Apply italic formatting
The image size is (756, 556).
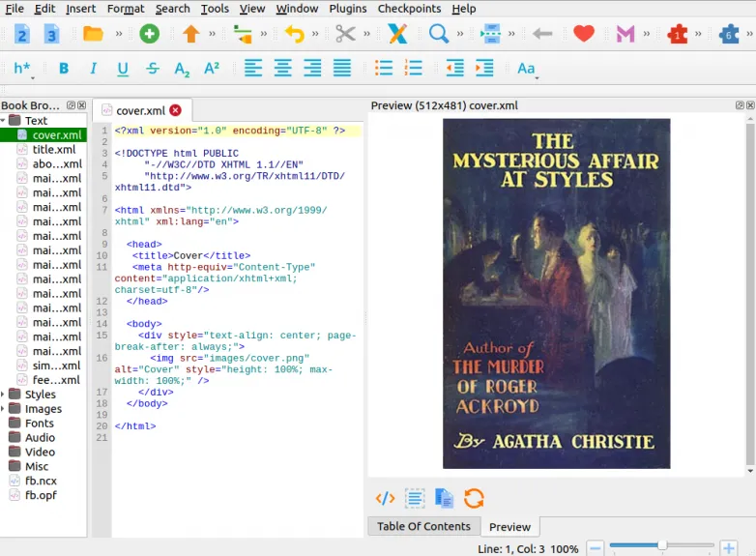(x=93, y=69)
